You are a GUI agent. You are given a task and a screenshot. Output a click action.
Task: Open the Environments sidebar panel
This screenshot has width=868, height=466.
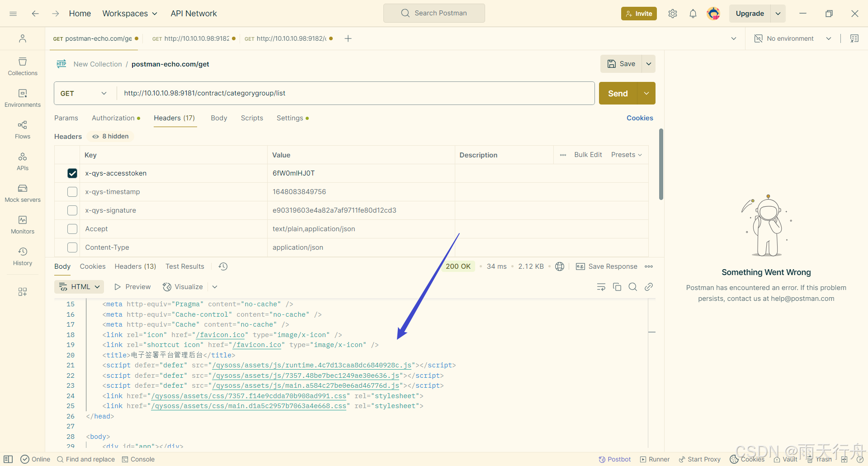[x=23, y=98]
